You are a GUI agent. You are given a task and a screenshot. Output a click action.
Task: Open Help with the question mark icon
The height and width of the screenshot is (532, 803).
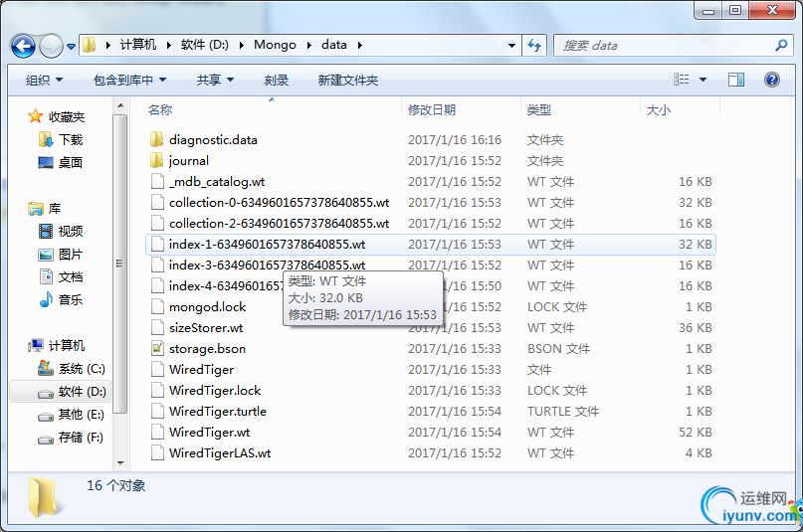coord(772,80)
